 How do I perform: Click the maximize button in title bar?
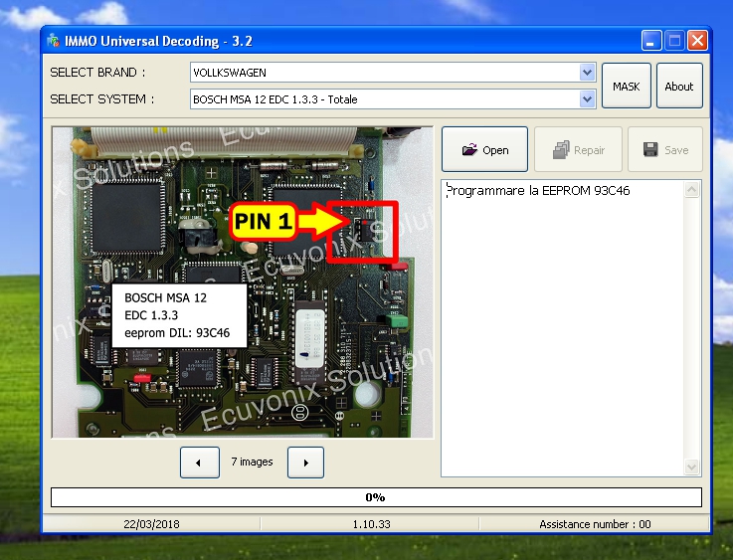[x=674, y=41]
